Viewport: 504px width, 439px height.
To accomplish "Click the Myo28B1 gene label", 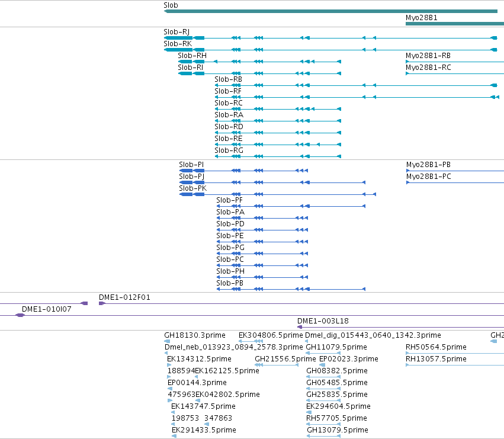I will 422,18.
